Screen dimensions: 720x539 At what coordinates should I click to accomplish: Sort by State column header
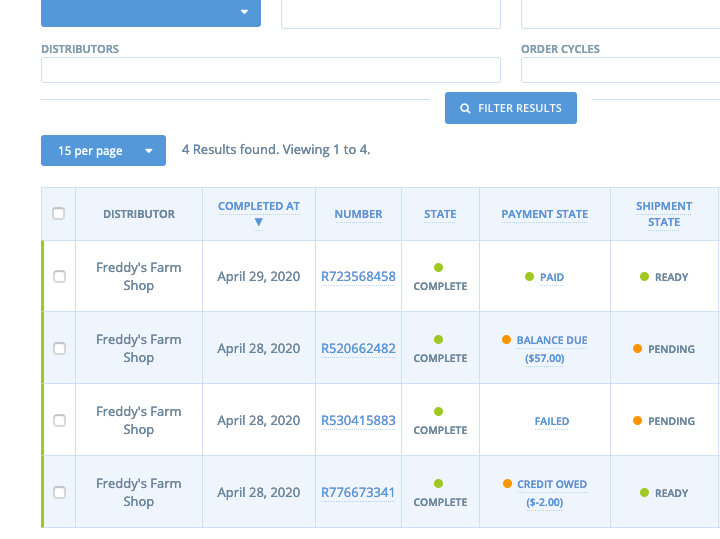440,214
